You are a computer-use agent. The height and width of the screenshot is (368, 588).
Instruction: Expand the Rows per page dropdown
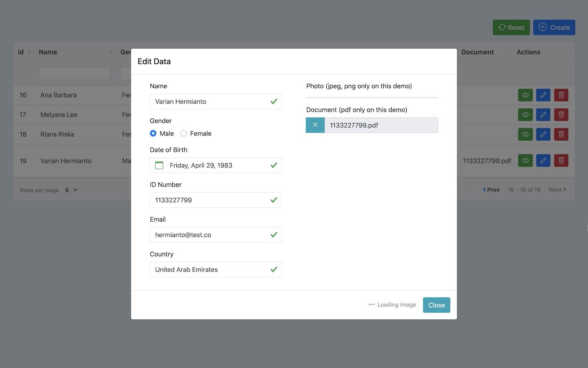(x=71, y=190)
